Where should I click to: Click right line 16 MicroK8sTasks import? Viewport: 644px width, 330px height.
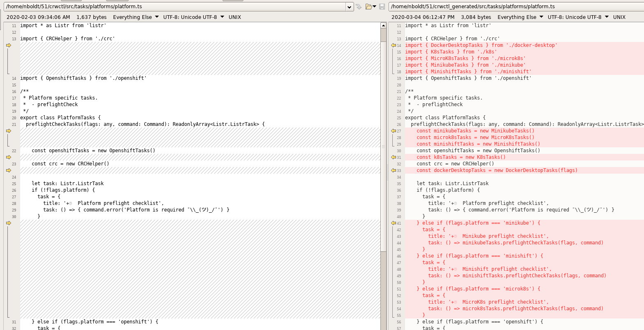(x=466, y=58)
